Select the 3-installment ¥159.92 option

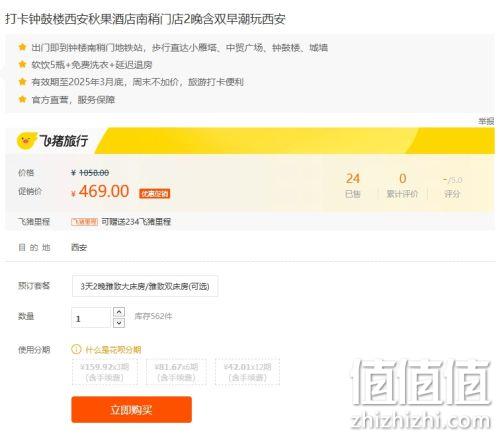[105, 372]
